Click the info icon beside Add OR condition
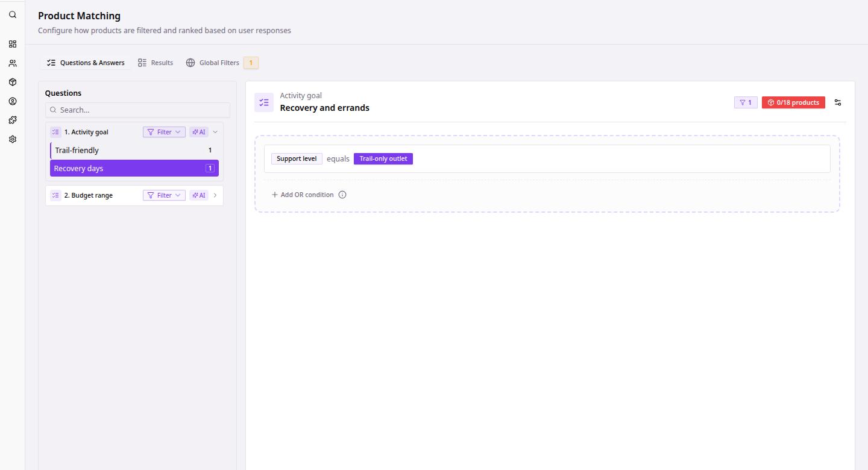Image resolution: width=868 pixels, height=470 pixels. (342, 195)
